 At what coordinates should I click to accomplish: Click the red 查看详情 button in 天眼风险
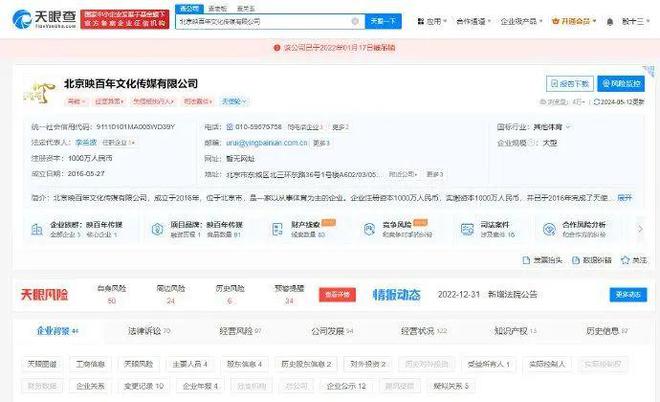click(x=337, y=295)
